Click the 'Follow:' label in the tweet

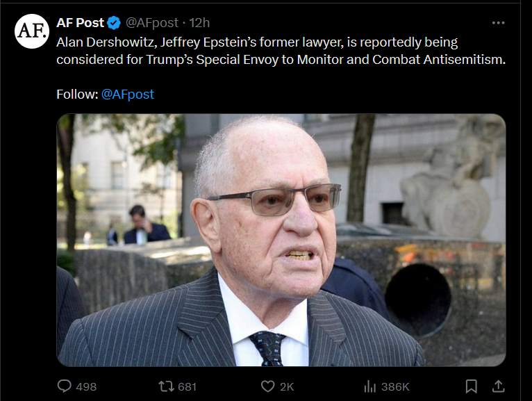pyautogui.click(x=76, y=94)
